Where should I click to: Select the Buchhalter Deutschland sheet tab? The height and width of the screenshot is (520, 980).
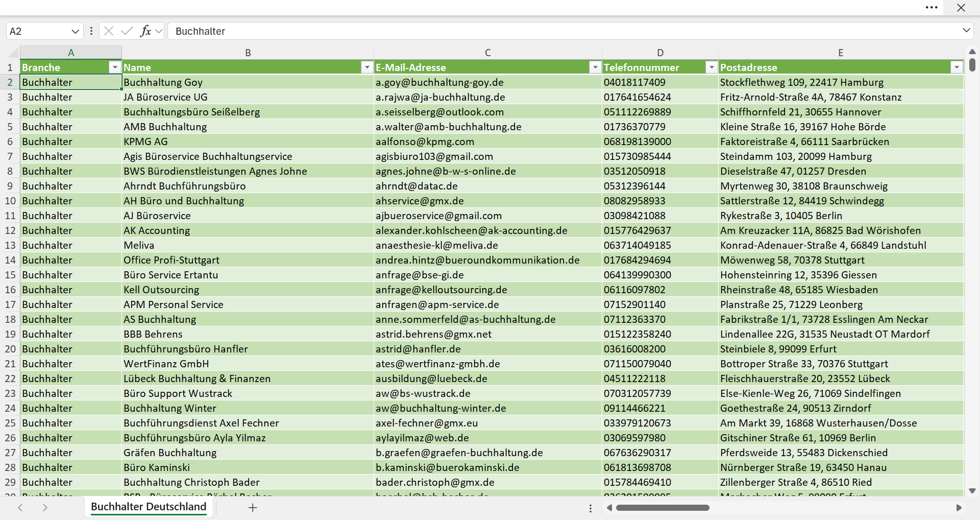tap(149, 507)
